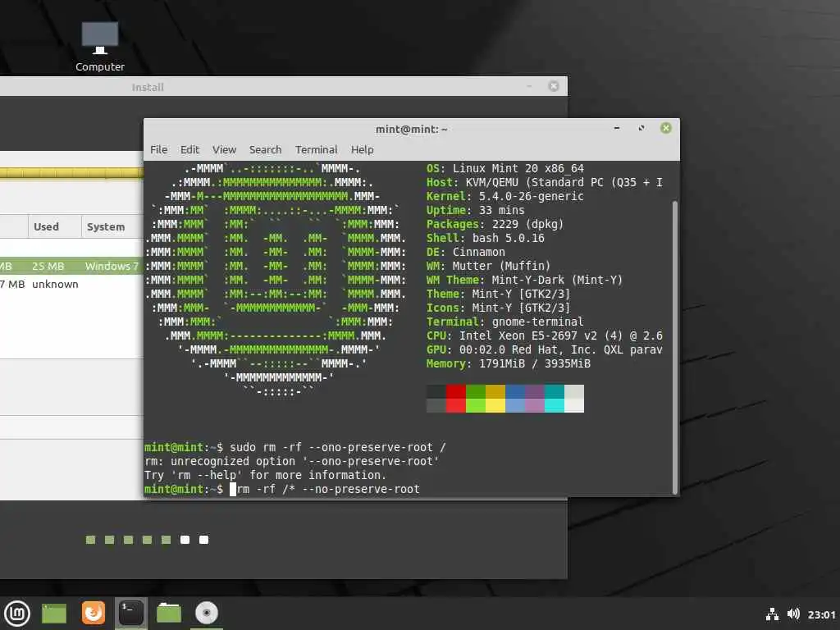
Task: Close the Install window
Action: 554,86
